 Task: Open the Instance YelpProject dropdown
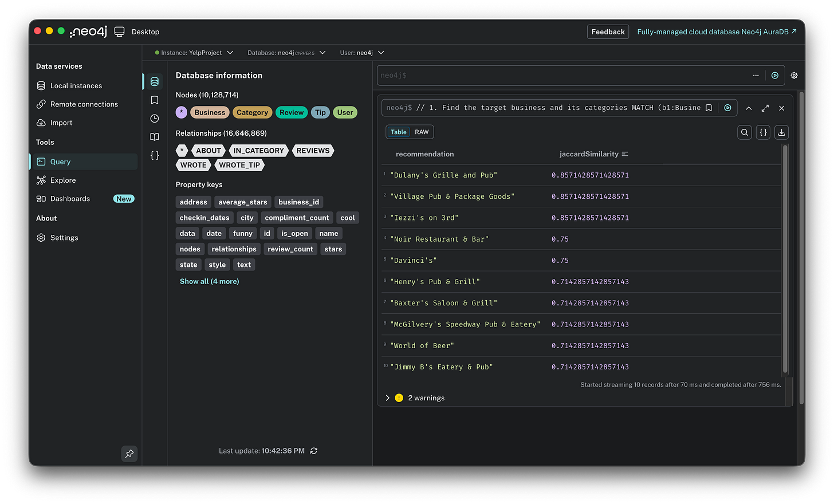coord(194,53)
